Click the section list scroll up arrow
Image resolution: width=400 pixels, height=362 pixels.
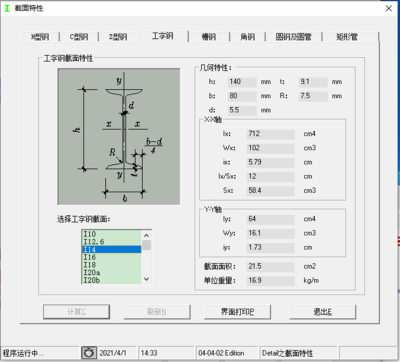[146, 235]
